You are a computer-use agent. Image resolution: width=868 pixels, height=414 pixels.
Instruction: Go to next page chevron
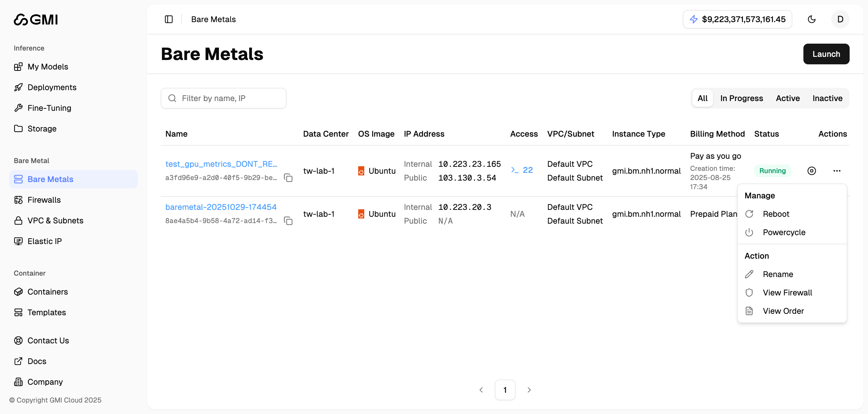(x=529, y=390)
